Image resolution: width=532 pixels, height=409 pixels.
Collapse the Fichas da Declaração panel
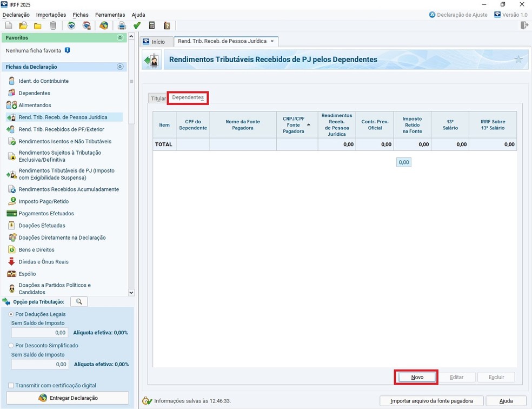(x=120, y=67)
